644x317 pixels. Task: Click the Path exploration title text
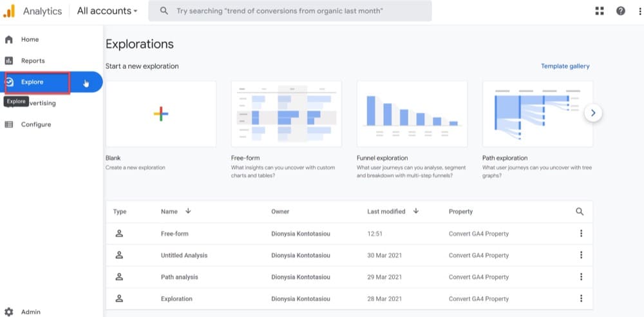(x=505, y=158)
